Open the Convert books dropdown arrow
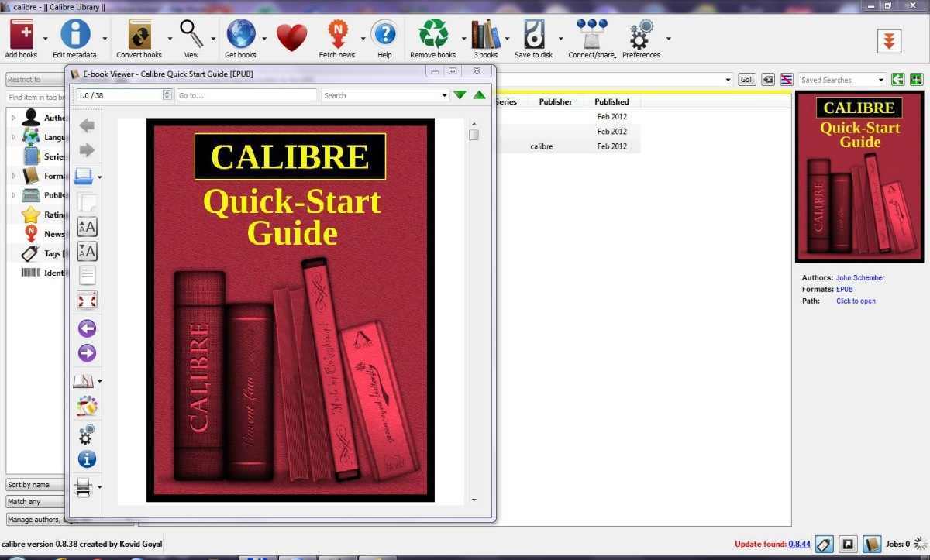The height and width of the screenshot is (560, 930). coord(170,38)
